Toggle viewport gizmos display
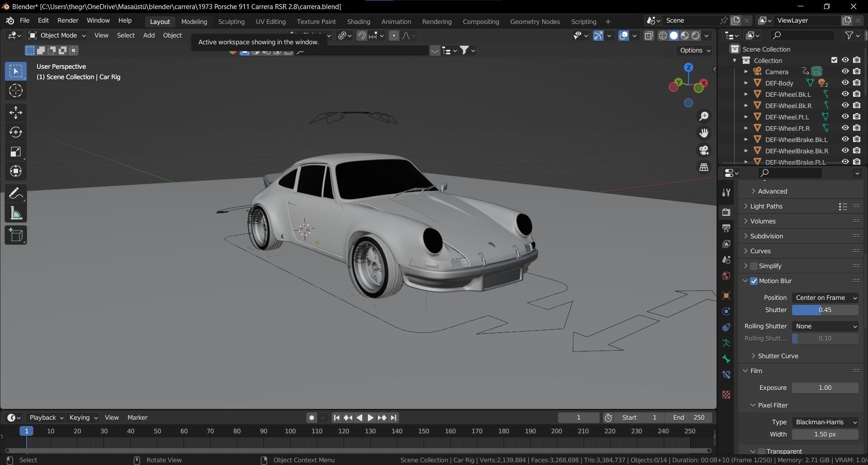 [x=598, y=36]
